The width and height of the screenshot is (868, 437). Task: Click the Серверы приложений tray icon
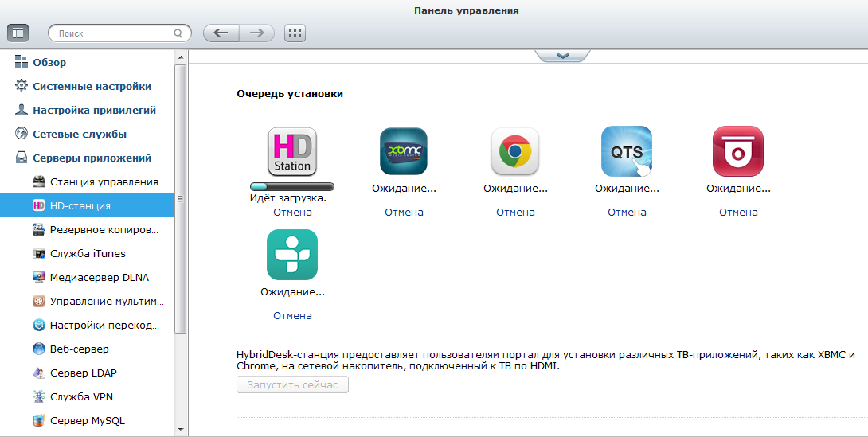click(x=21, y=158)
